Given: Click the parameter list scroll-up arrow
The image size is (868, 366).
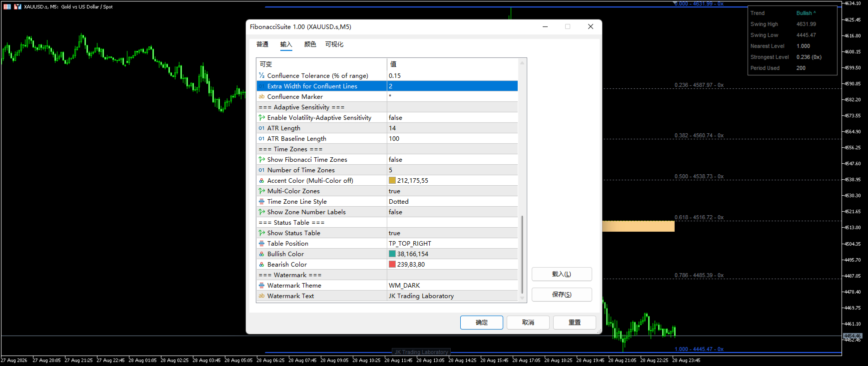Looking at the screenshot, I should (522, 63).
